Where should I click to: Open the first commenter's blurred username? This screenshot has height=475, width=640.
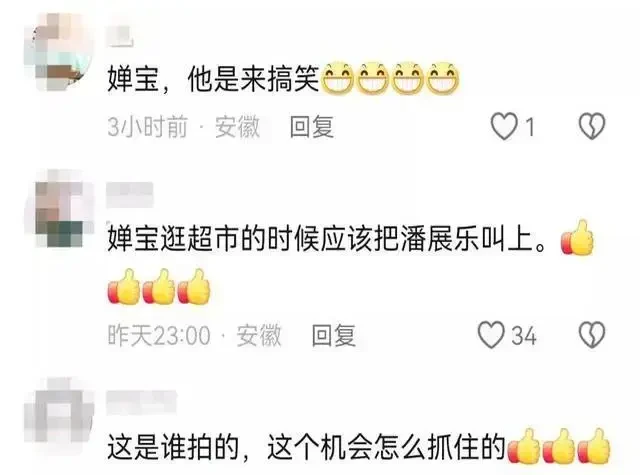[x=121, y=36]
